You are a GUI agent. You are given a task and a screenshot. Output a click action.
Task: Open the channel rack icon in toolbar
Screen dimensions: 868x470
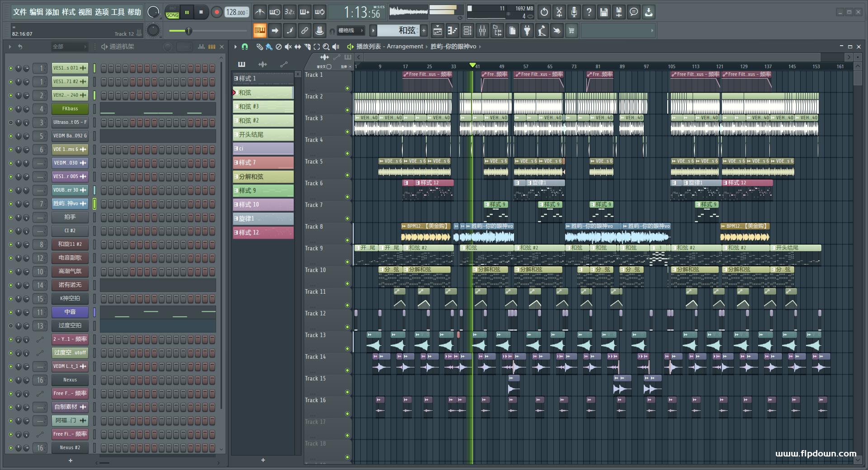(467, 31)
